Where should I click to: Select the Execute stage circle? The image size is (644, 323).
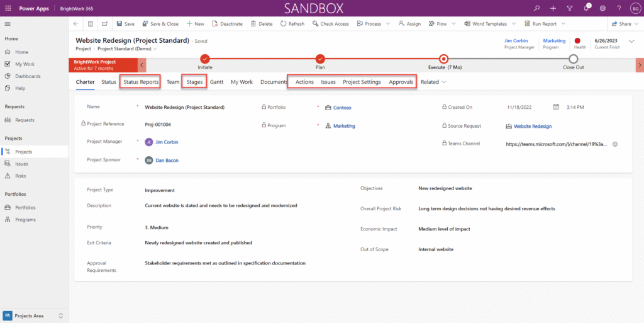coord(444,59)
